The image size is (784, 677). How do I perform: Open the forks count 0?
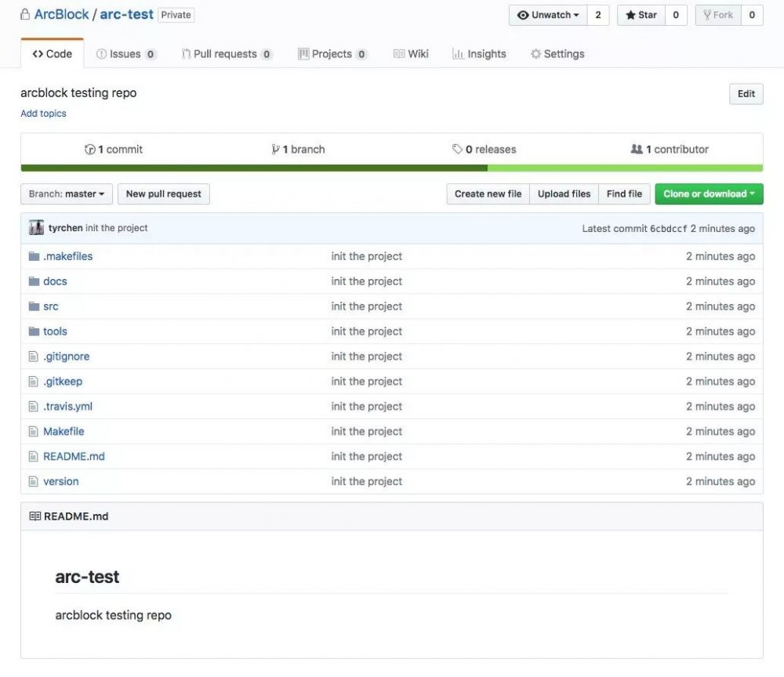click(752, 15)
